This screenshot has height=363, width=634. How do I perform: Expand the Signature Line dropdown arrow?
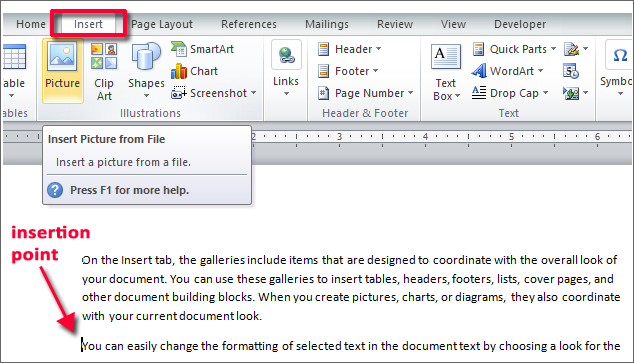[585, 49]
